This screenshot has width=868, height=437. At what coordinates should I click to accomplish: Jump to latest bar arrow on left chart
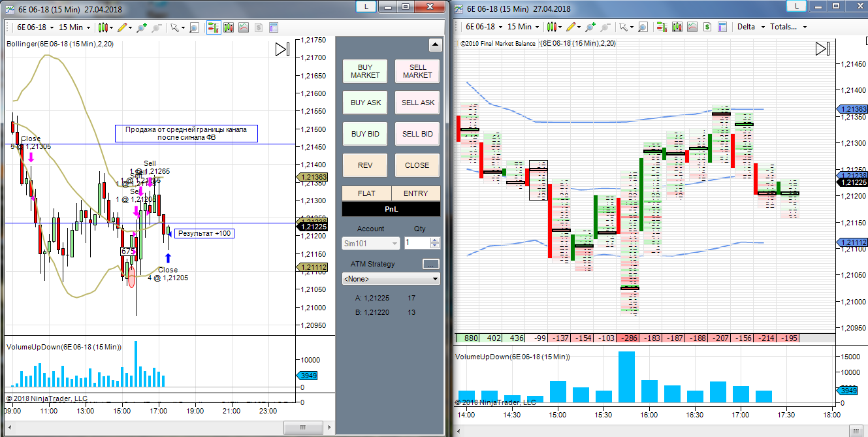tap(282, 50)
